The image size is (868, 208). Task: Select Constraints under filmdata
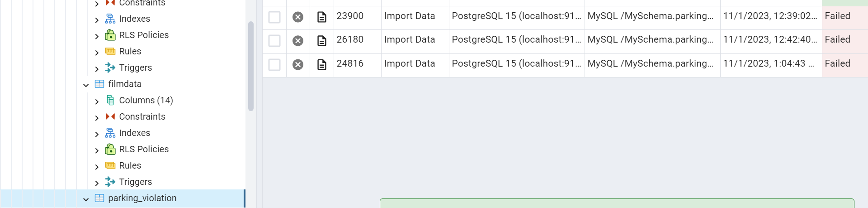[142, 116]
